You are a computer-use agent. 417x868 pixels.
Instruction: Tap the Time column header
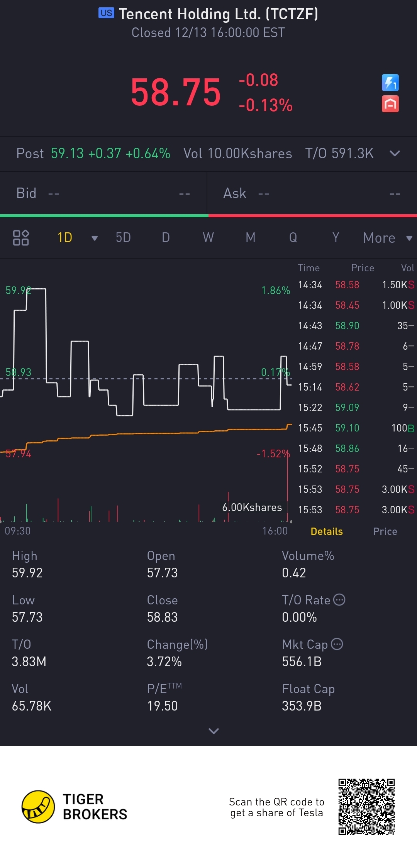309,268
